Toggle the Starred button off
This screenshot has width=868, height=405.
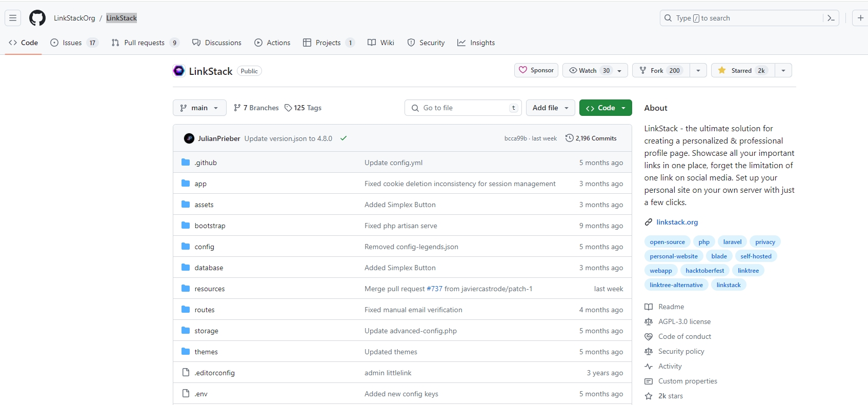[743, 70]
